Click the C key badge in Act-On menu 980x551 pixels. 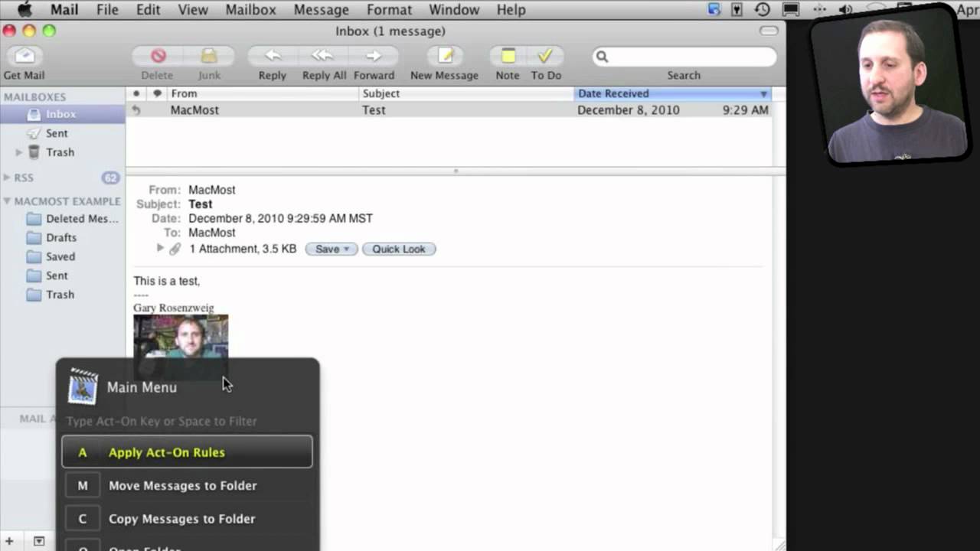83,518
